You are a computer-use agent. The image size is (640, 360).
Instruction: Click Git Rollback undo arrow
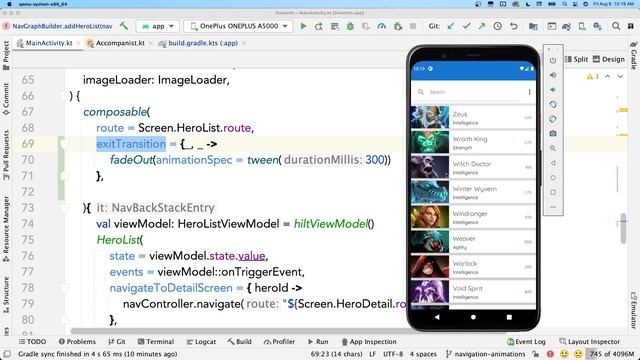tap(513, 26)
